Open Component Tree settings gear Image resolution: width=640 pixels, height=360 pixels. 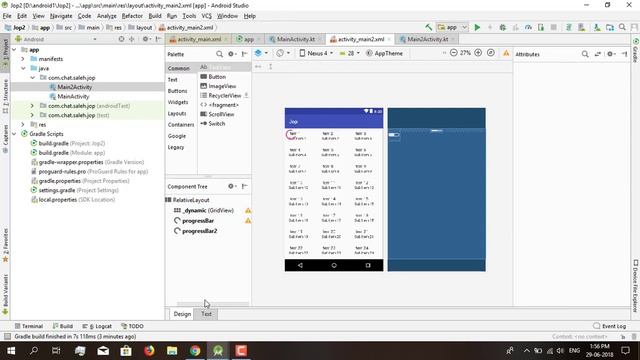231,186
